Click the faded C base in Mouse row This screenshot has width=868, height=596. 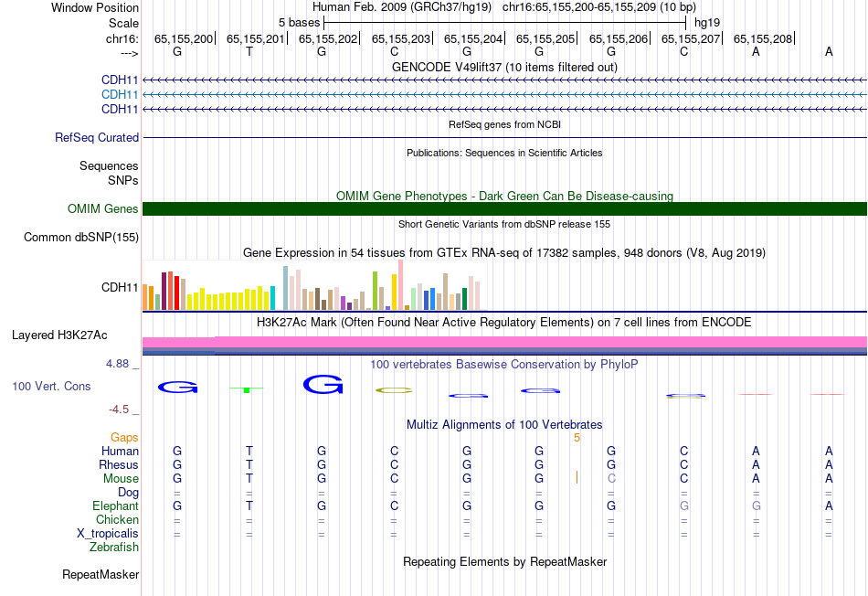click(x=611, y=479)
